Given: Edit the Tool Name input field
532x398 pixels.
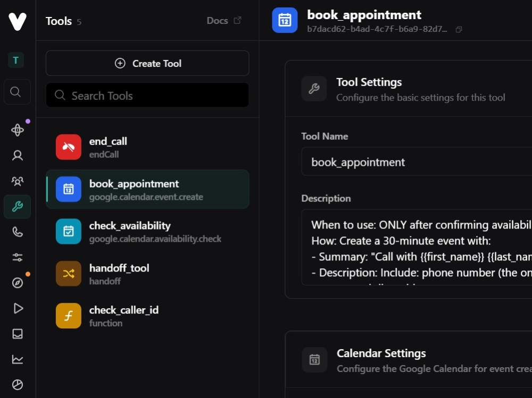Looking at the screenshot, I should (417, 162).
